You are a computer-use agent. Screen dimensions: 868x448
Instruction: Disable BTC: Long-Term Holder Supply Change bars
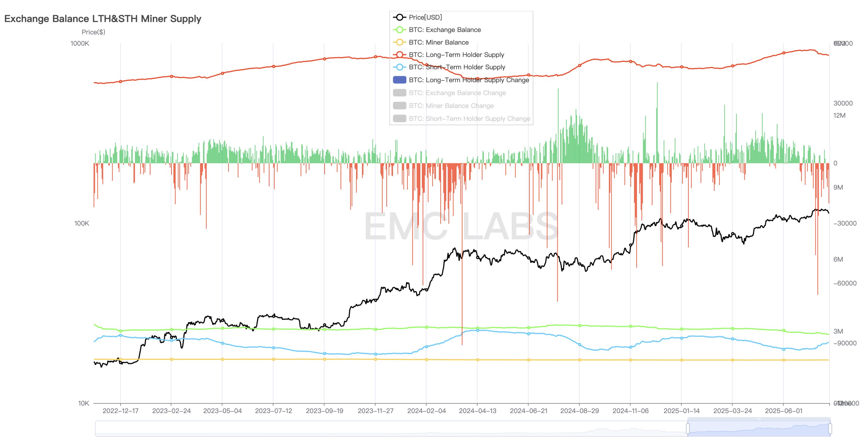pyautogui.click(x=461, y=80)
